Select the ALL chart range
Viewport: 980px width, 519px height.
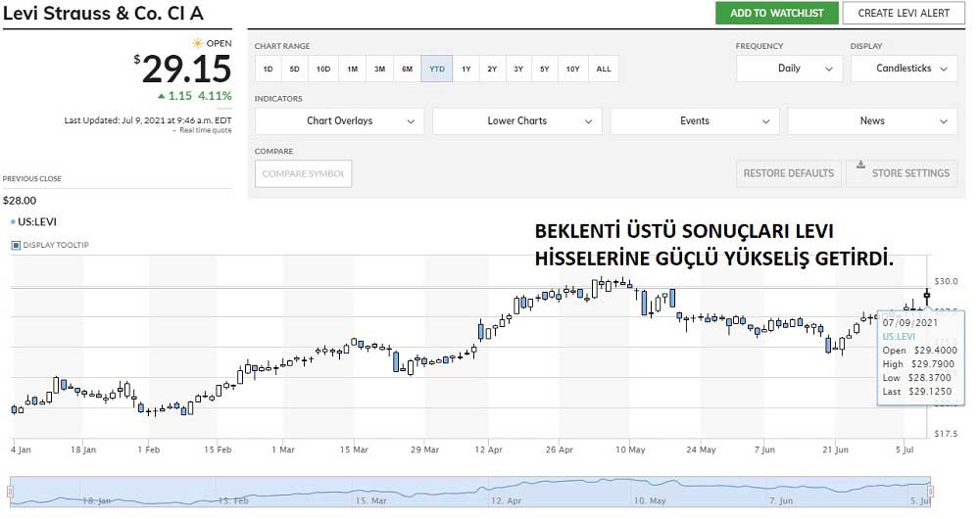coord(603,69)
